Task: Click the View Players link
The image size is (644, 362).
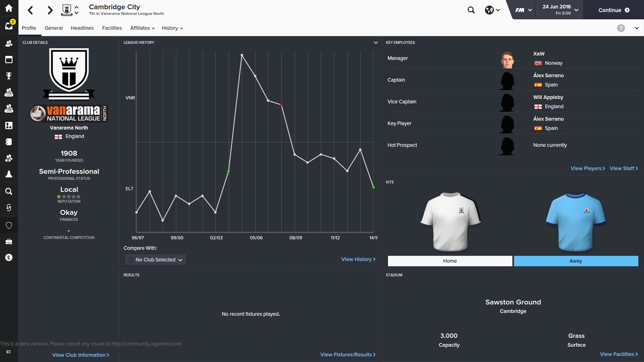Action: pos(587,169)
